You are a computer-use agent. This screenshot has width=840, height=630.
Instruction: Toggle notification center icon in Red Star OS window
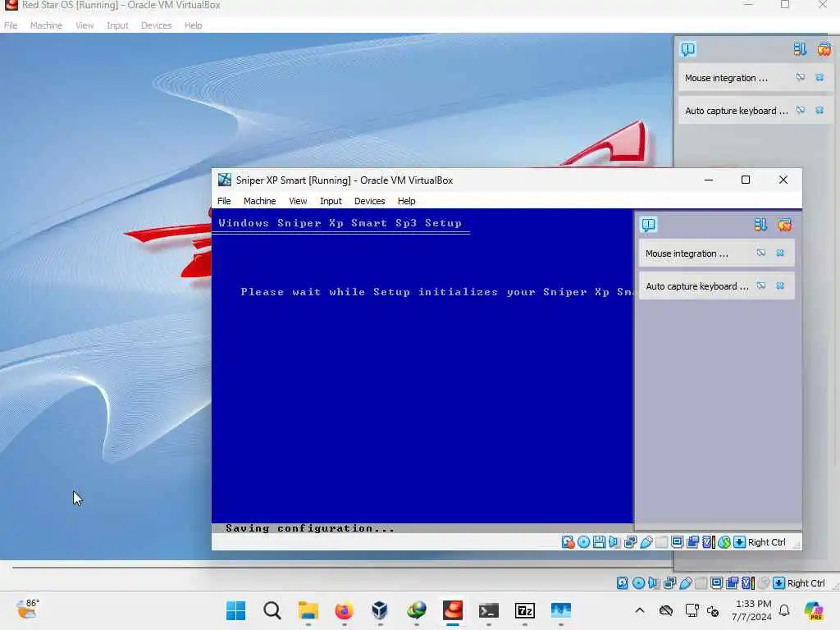point(688,49)
